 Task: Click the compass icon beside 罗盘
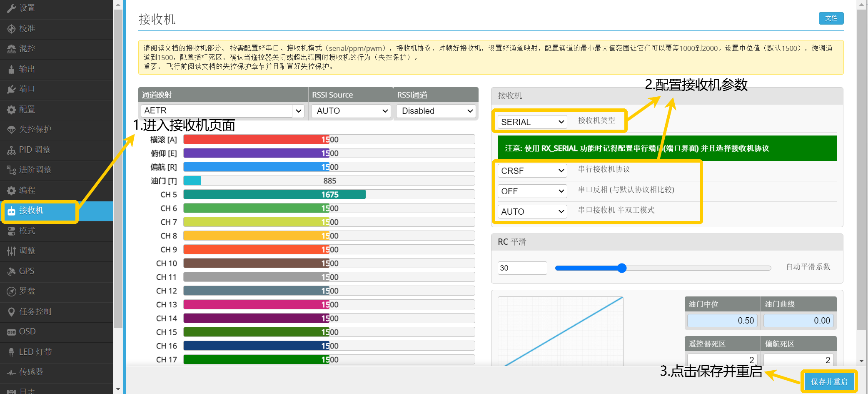coord(11,291)
